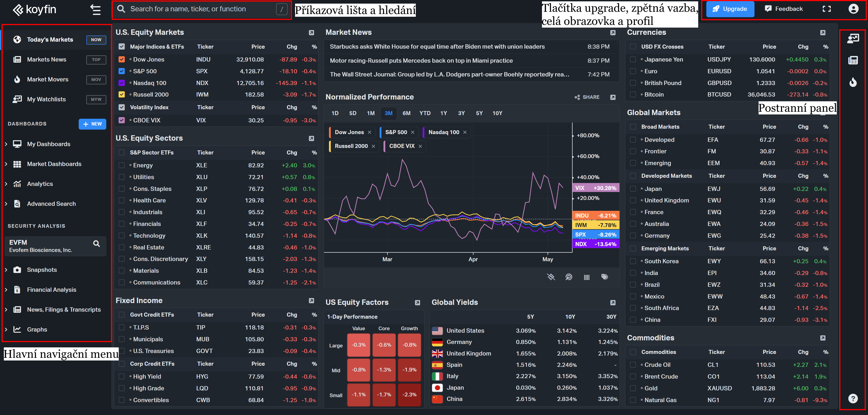Expand Fixed Income widget icon

coord(311,300)
